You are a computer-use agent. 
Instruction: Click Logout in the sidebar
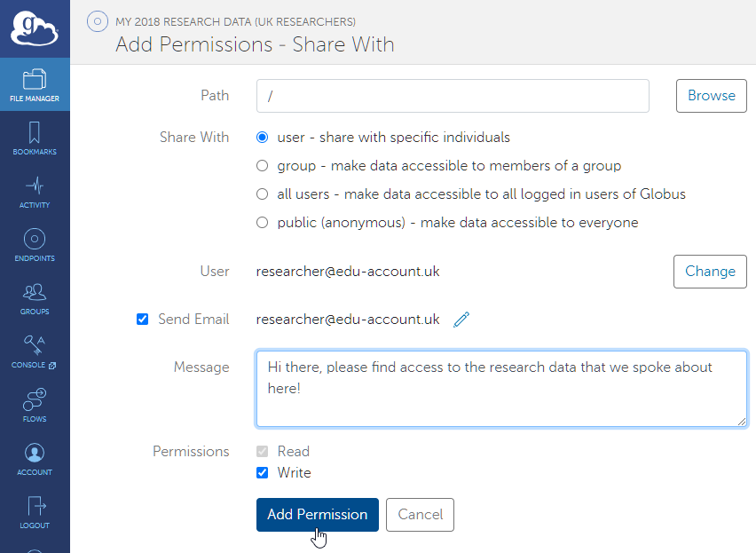click(35, 512)
